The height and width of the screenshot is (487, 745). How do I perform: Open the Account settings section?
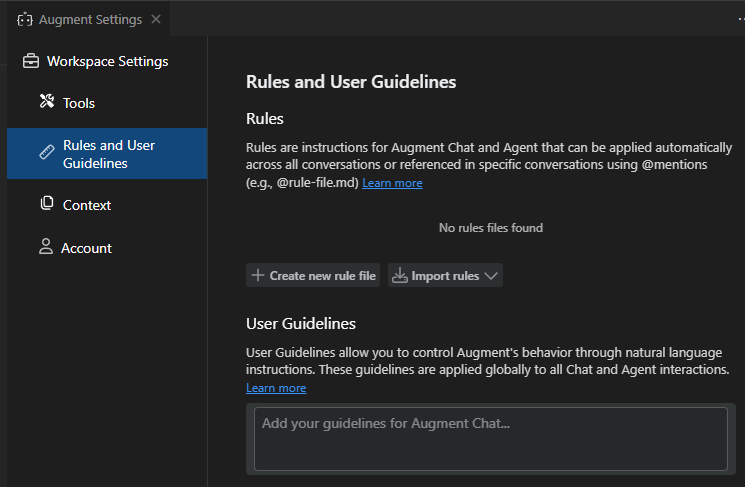(x=86, y=248)
